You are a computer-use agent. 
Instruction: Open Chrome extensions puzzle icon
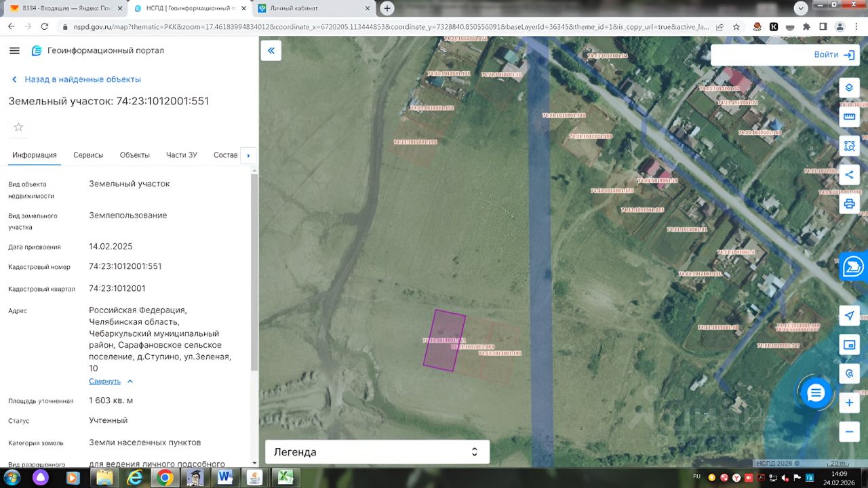806,26
